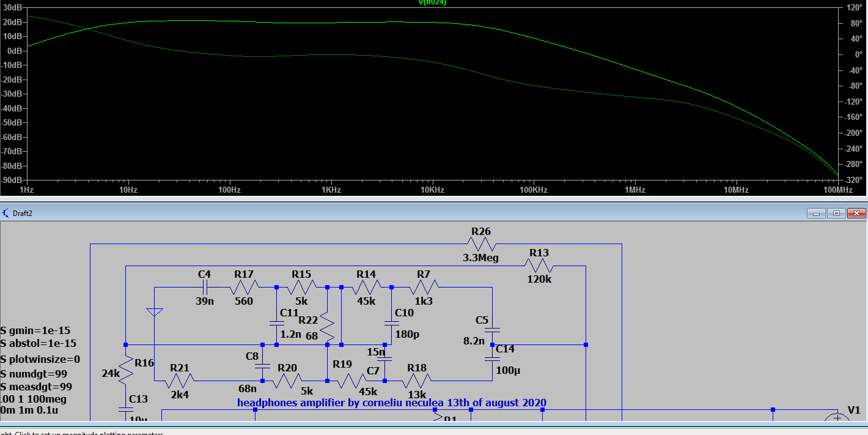The image size is (868, 435).
Task: Click the 10MHz frequency axis label
Action: tap(737, 190)
